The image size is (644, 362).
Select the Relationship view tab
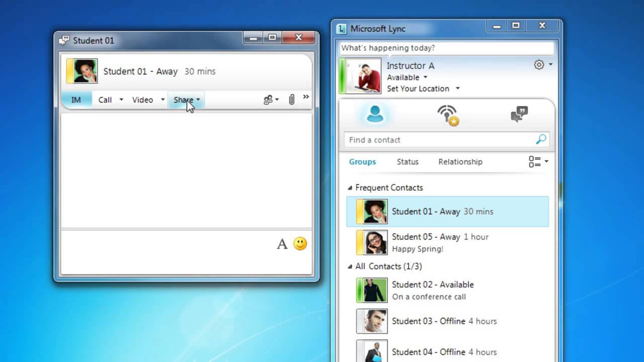pyautogui.click(x=460, y=161)
